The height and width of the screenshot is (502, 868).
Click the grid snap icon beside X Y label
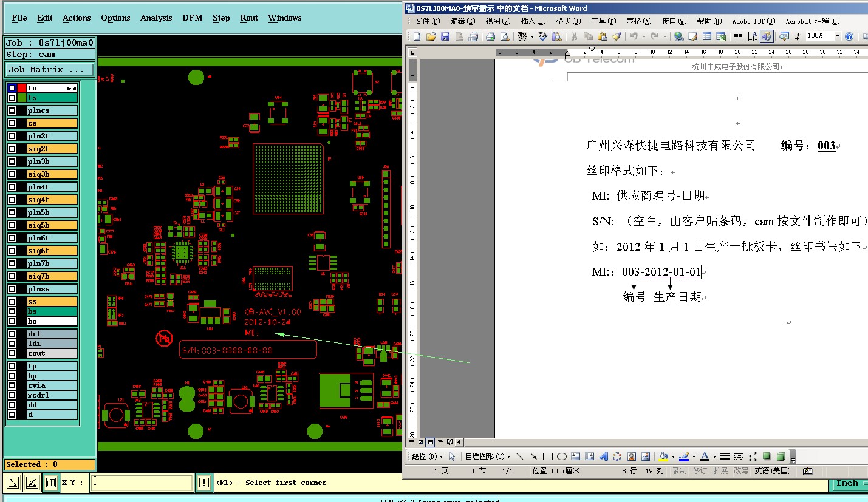51,483
